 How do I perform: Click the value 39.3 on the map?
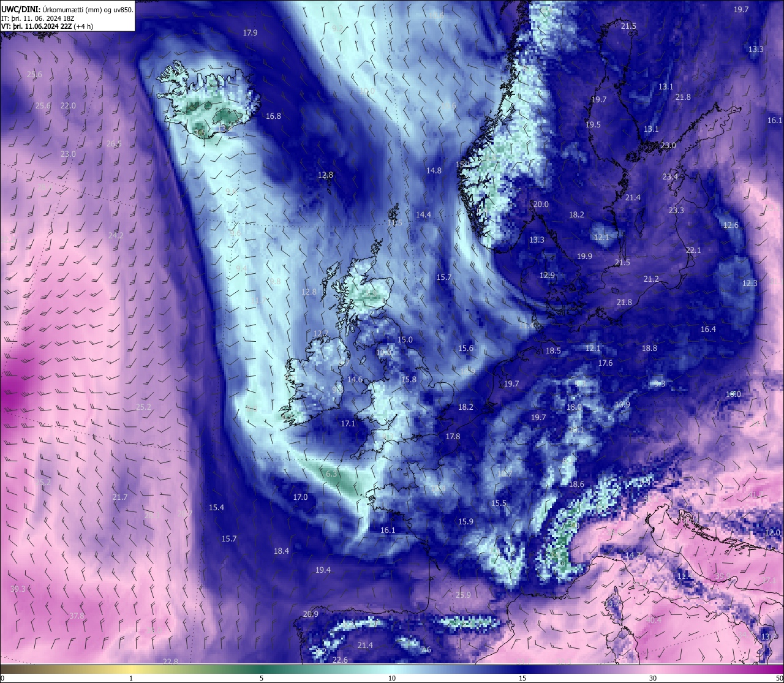[x=18, y=589]
